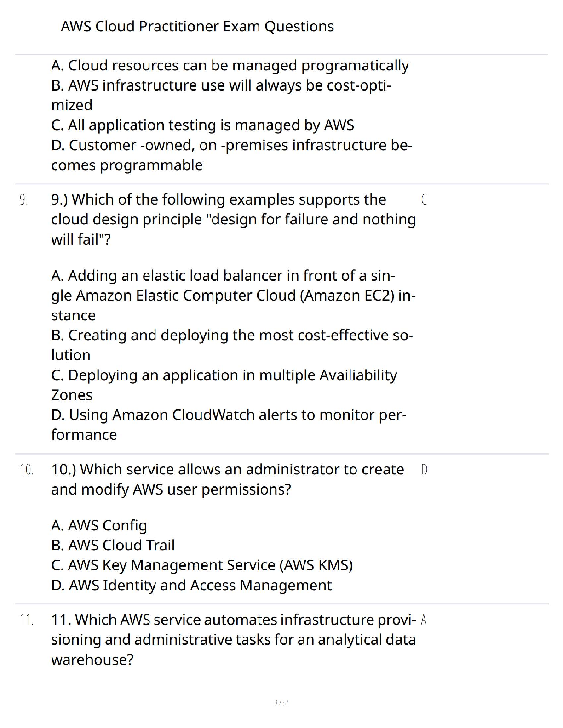
Task: Click the answer letter D beside question 10
Action: click(x=424, y=470)
